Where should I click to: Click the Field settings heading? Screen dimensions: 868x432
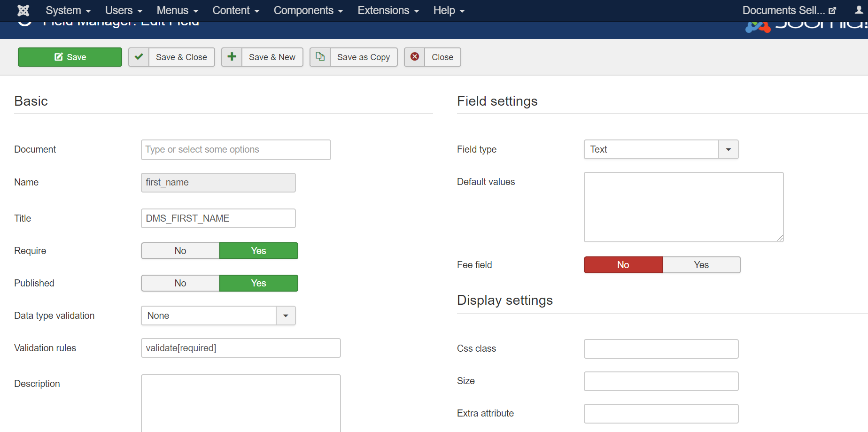(x=497, y=101)
